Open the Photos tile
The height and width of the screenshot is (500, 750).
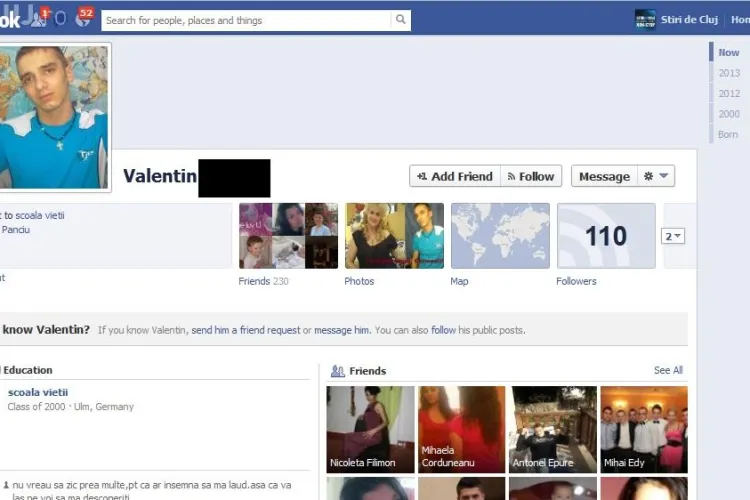[394, 236]
